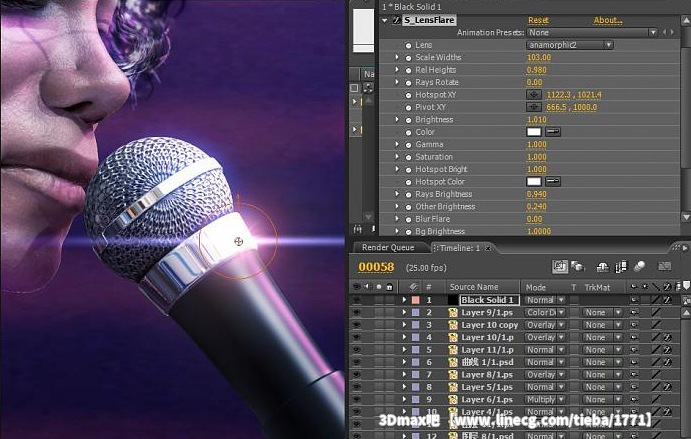Toggle the shy switch on the Layer 5/1.ps row
The height and width of the screenshot is (439, 691).
(x=634, y=387)
